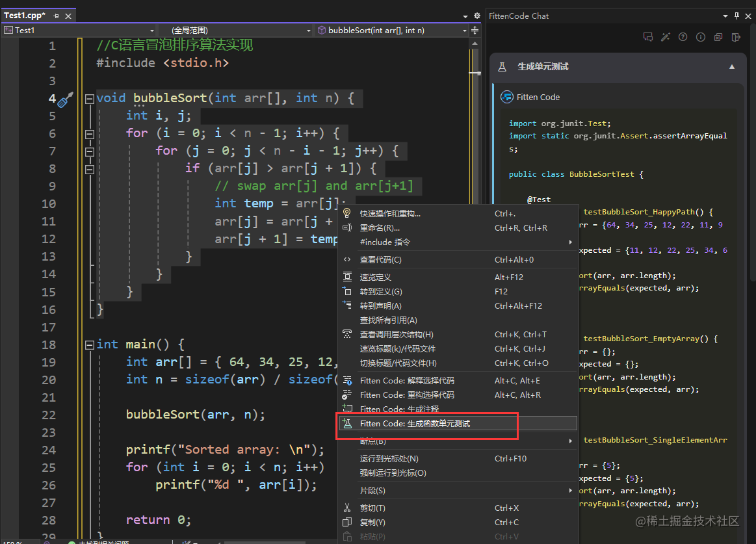Click the flask icon beside 生成单元测试
This screenshot has width=756, height=544.
pyautogui.click(x=502, y=66)
